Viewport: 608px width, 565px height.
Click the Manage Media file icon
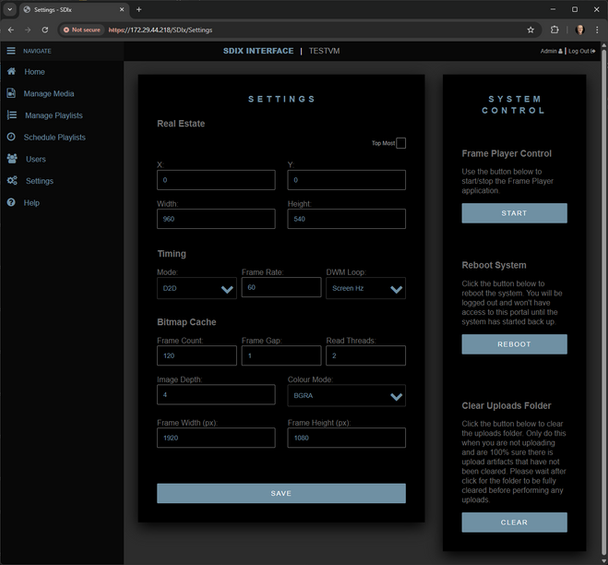click(x=11, y=93)
